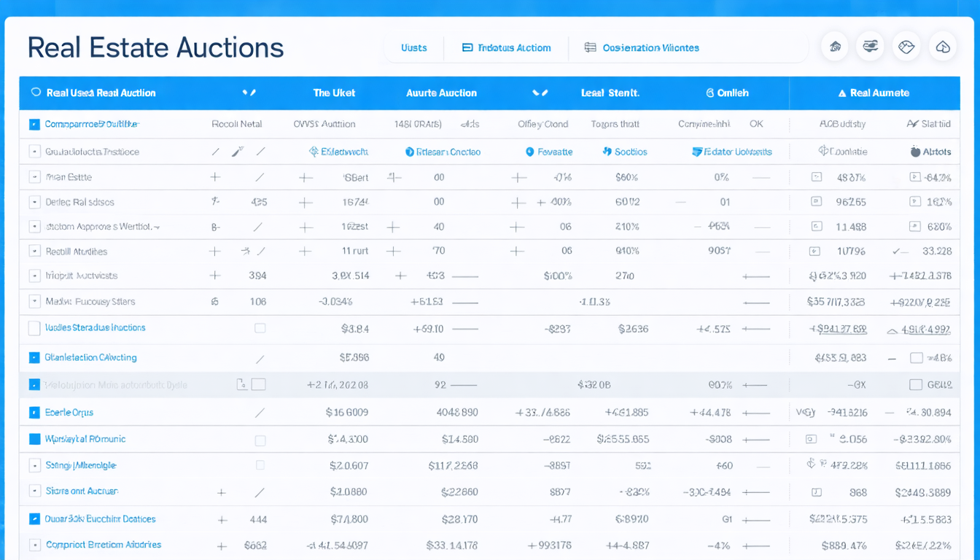Click the OK text in the first row
Screen dimensions: 980x560
point(756,124)
